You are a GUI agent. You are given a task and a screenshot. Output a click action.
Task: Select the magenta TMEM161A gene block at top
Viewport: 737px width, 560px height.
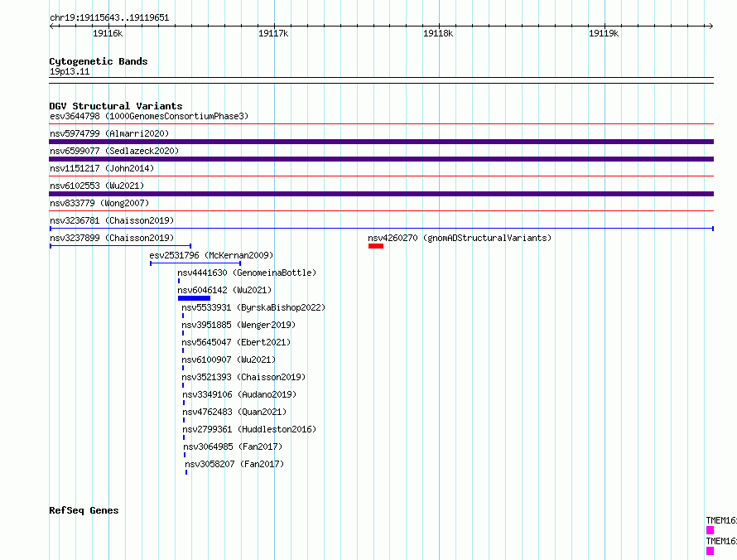pos(710,530)
